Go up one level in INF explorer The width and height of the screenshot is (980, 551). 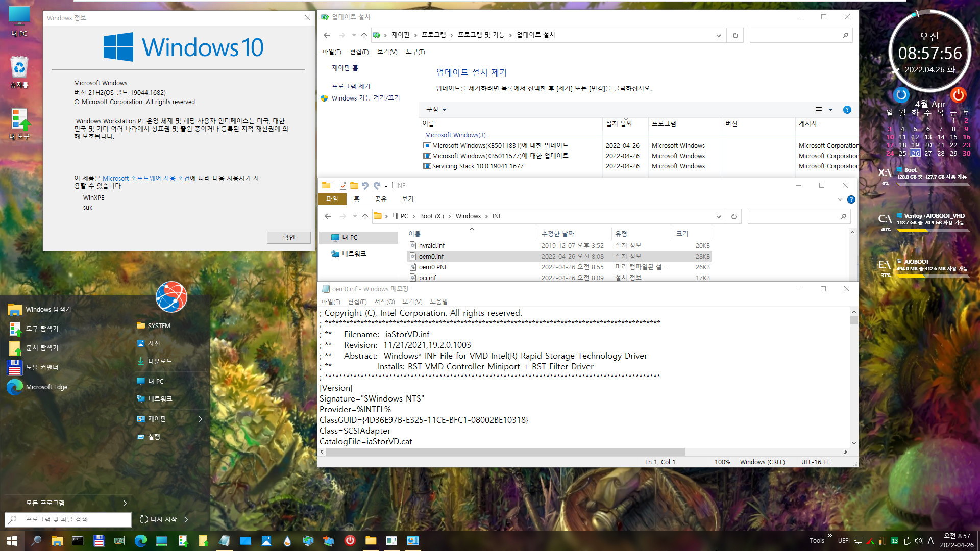pyautogui.click(x=365, y=216)
